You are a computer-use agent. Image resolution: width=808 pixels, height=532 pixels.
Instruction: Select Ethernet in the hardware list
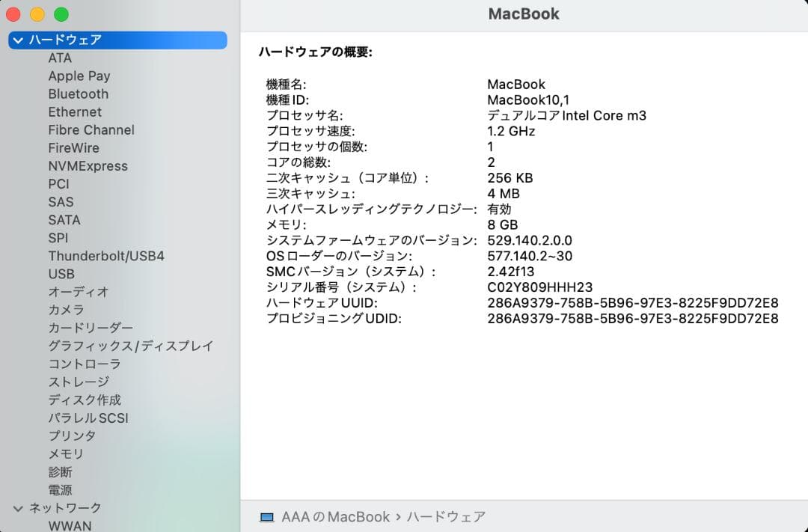click(75, 111)
